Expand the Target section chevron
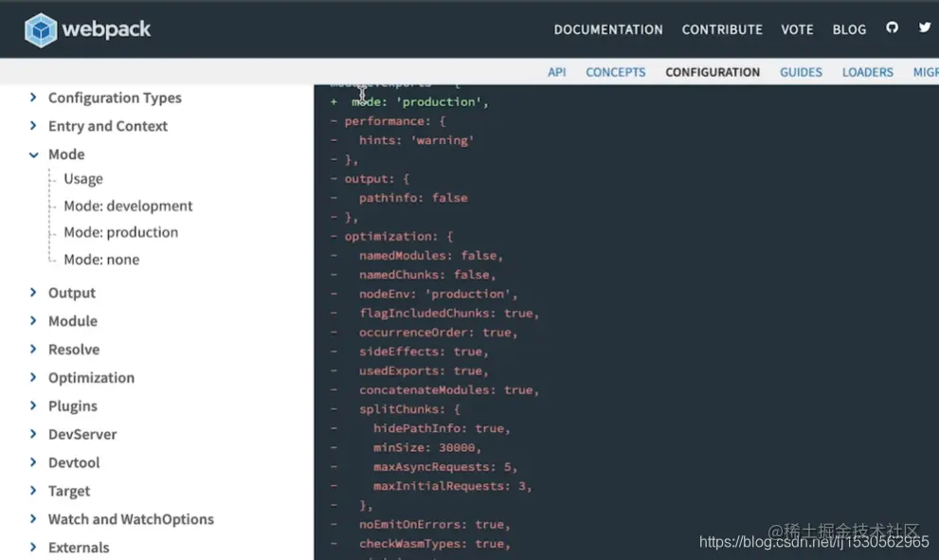 tap(33, 491)
